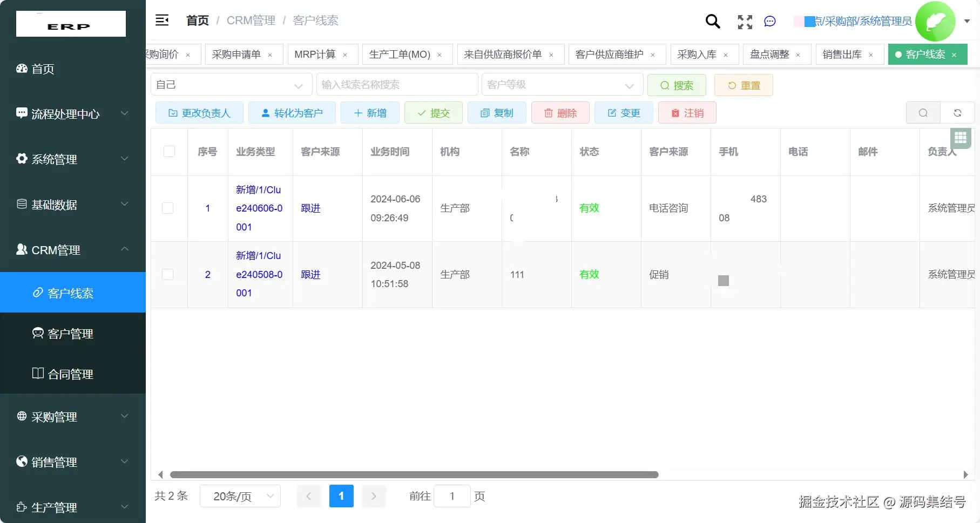
Task: Close the 盘点调整 tab
Action: (798, 55)
